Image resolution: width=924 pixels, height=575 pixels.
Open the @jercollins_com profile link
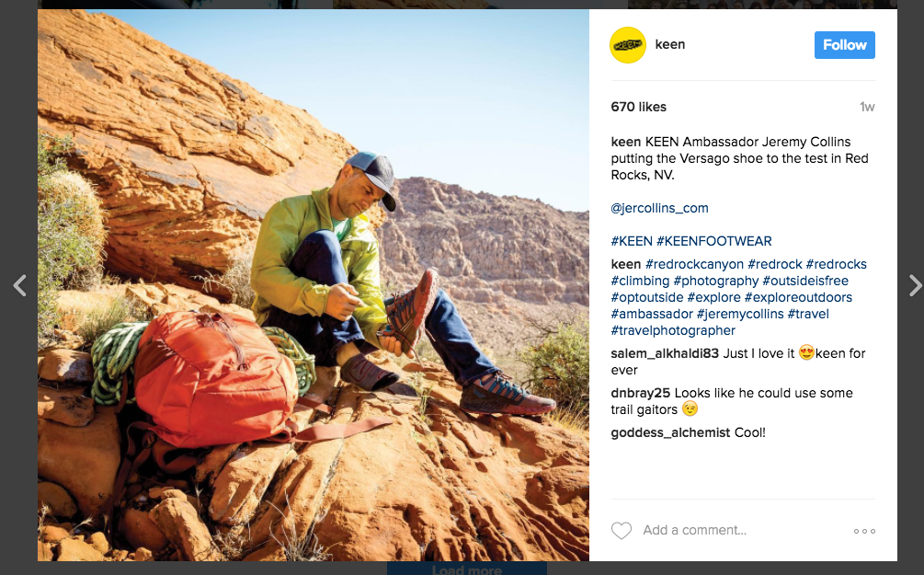click(x=659, y=208)
